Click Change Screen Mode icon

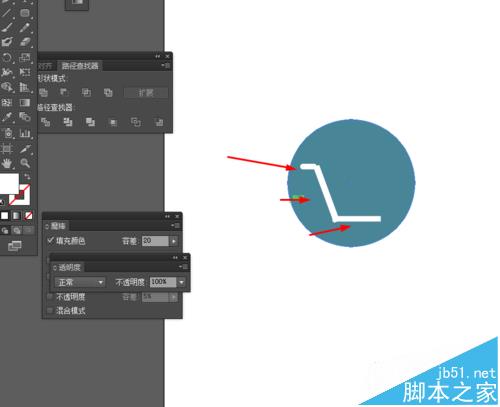pyautogui.click(x=15, y=246)
